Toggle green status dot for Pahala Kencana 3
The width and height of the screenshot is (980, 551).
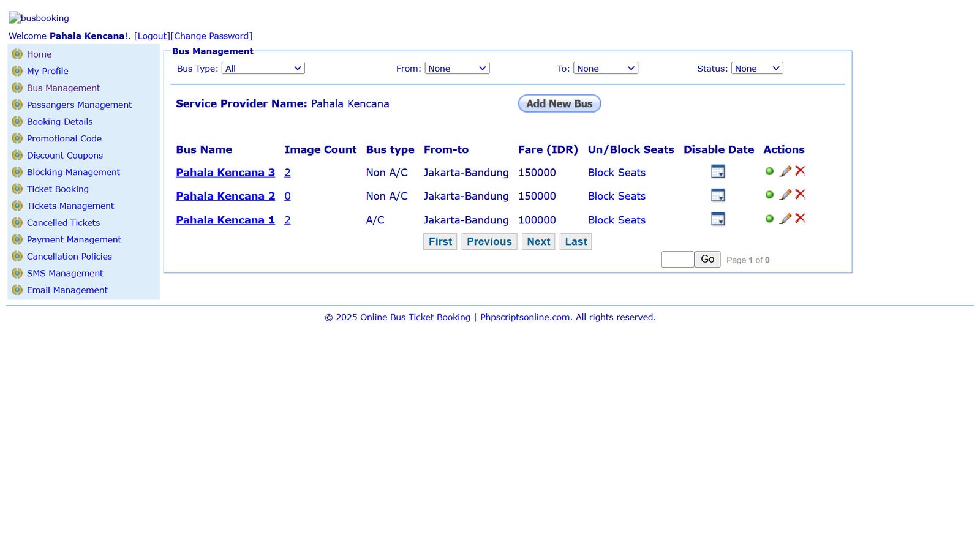click(x=769, y=171)
